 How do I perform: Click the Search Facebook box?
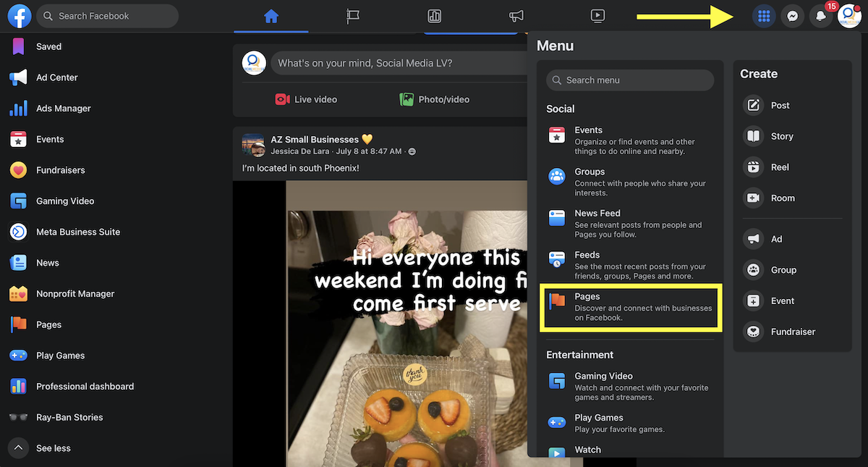(107, 16)
